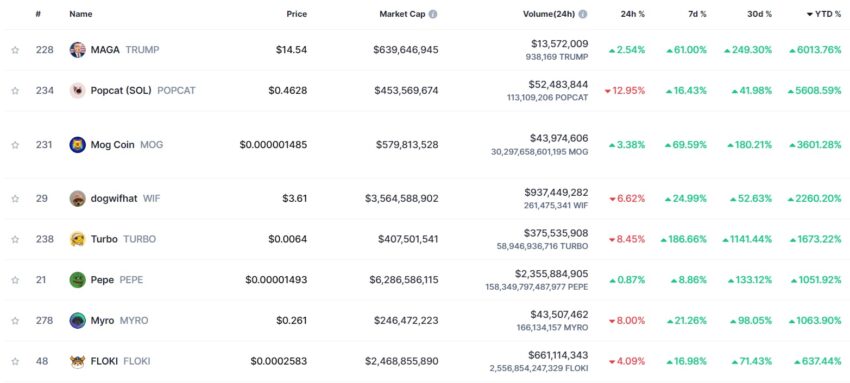Click the FLOKI coin logo
Image resolution: width=850 pixels, height=383 pixels.
pos(78,361)
